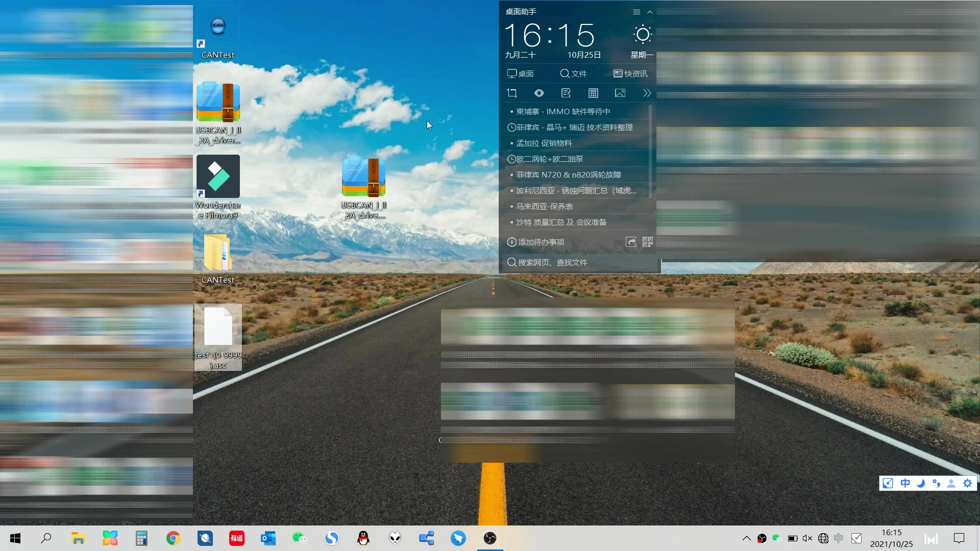Open todo item 孟加拉 促销物料
The height and width of the screenshot is (551, 980).
pos(544,143)
